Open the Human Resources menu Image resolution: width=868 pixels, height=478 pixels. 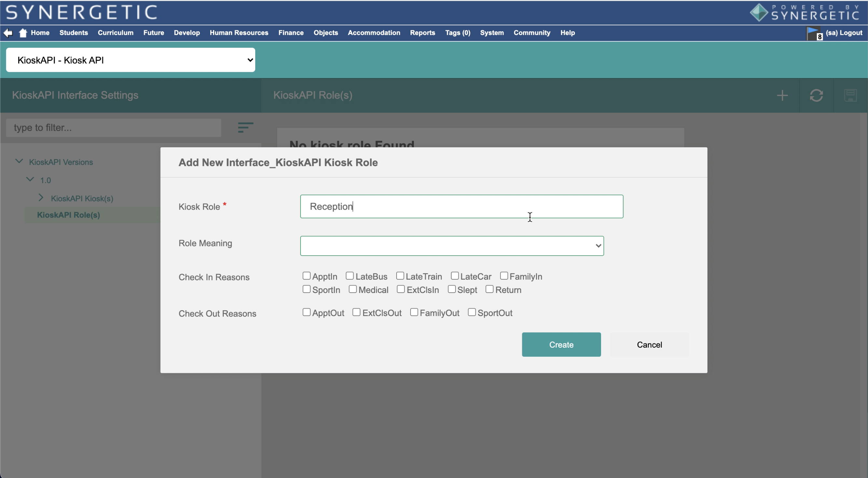coord(239,33)
